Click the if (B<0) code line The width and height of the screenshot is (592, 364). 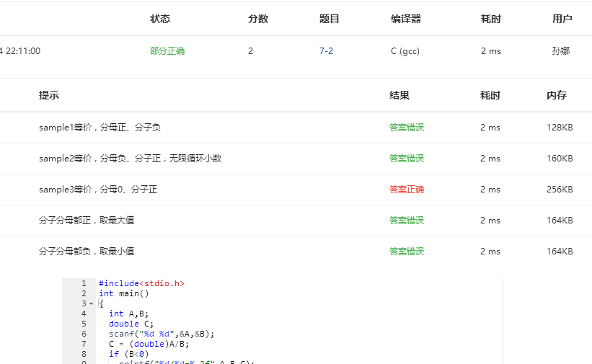(129, 354)
